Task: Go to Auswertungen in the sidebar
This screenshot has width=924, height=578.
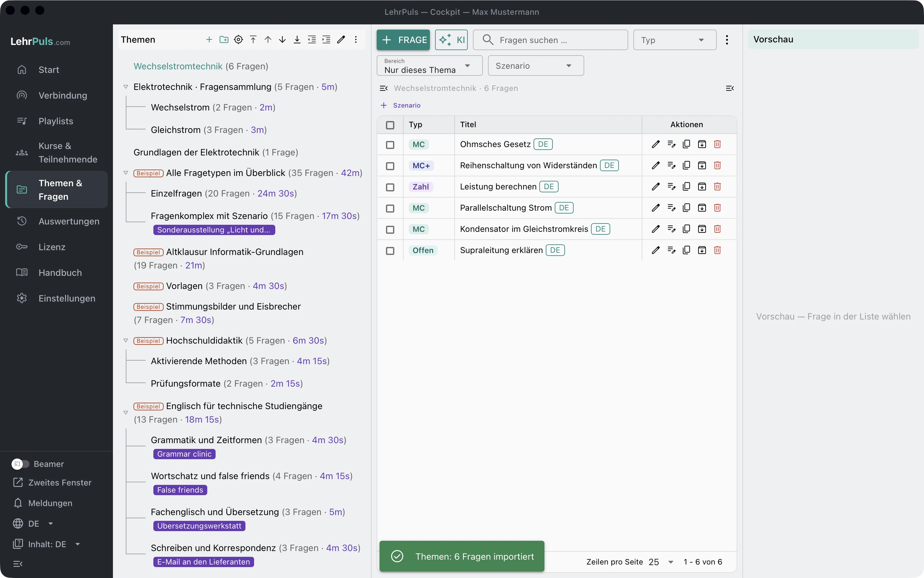Action: (x=56, y=221)
